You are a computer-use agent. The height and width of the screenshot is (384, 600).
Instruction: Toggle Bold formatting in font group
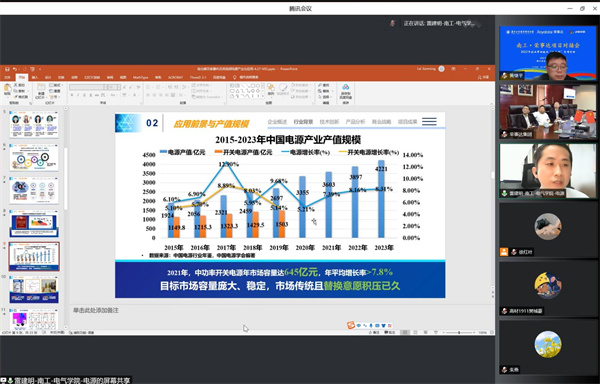pos(72,95)
